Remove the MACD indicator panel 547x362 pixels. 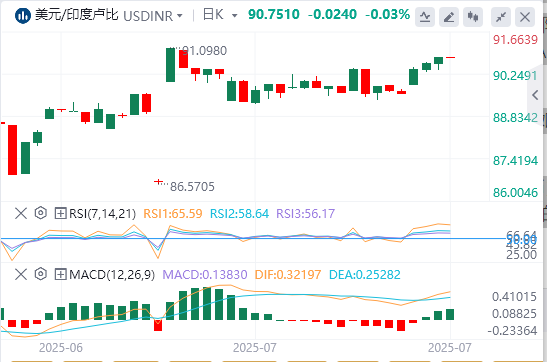(21, 274)
